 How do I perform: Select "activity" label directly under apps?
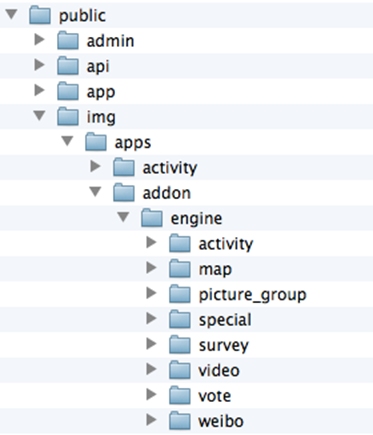tap(170, 168)
